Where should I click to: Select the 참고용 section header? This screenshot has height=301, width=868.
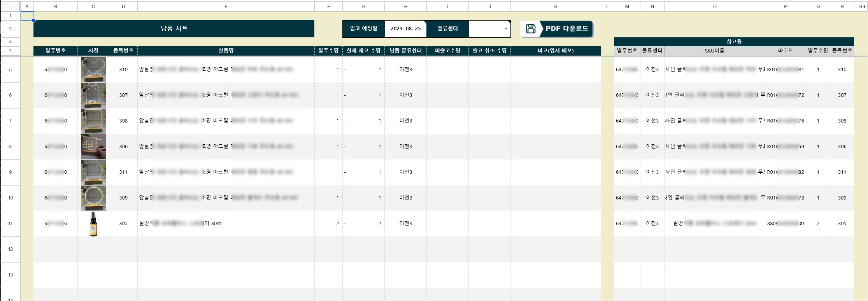[734, 42]
